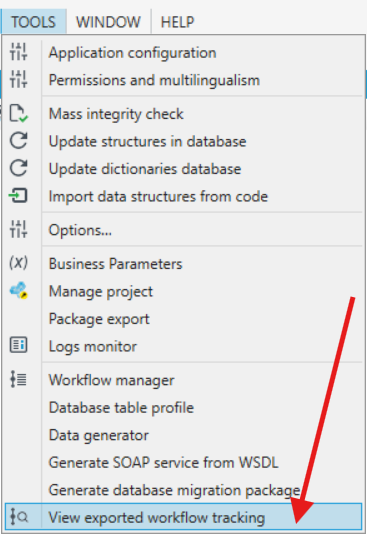The height and width of the screenshot is (535, 367).
Task: Open the TOOLS menu
Action: click(33, 22)
